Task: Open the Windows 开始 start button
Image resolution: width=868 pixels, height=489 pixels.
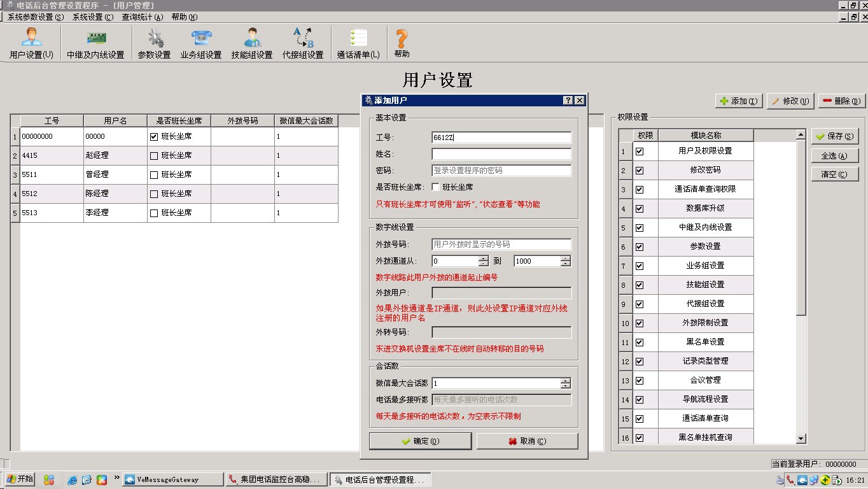Action: 19,479
